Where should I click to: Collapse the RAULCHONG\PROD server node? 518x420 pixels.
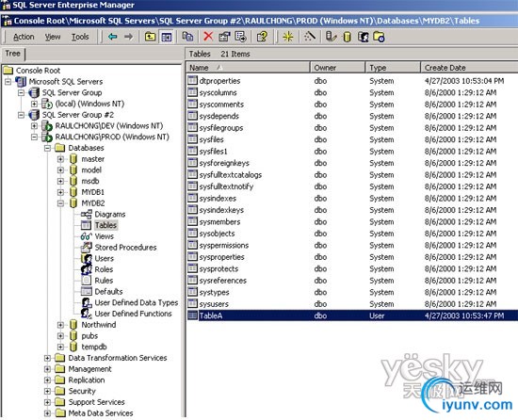coord(34,137)
